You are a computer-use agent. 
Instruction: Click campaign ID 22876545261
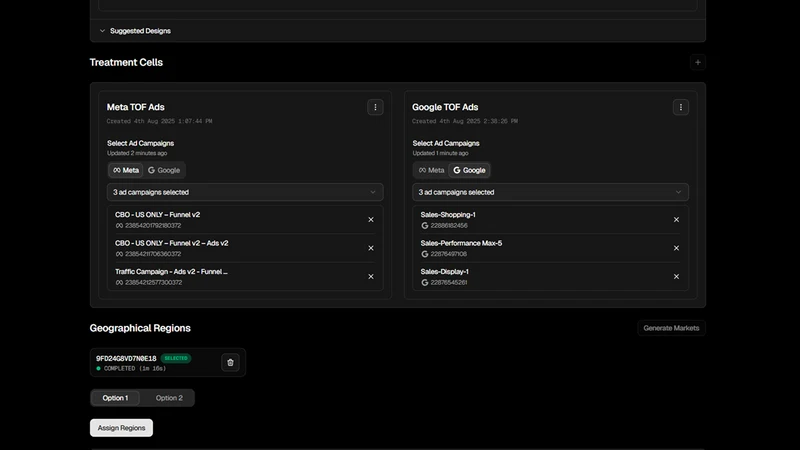click(448, 283)
